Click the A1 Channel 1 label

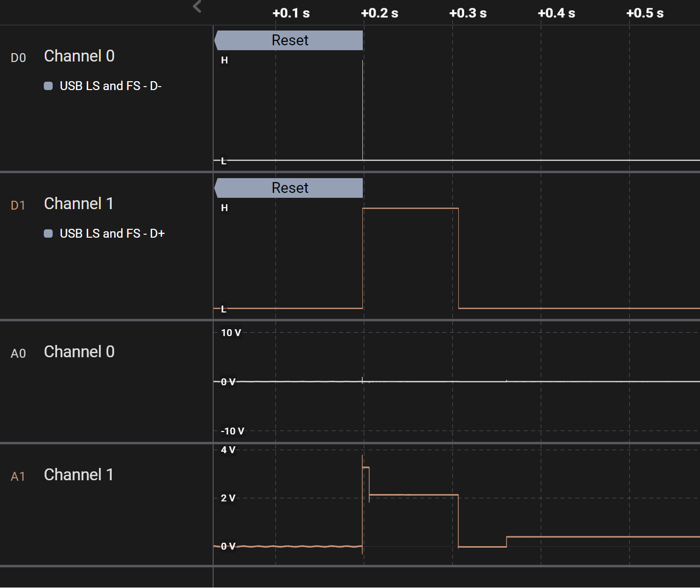click(x=79, y=475)
